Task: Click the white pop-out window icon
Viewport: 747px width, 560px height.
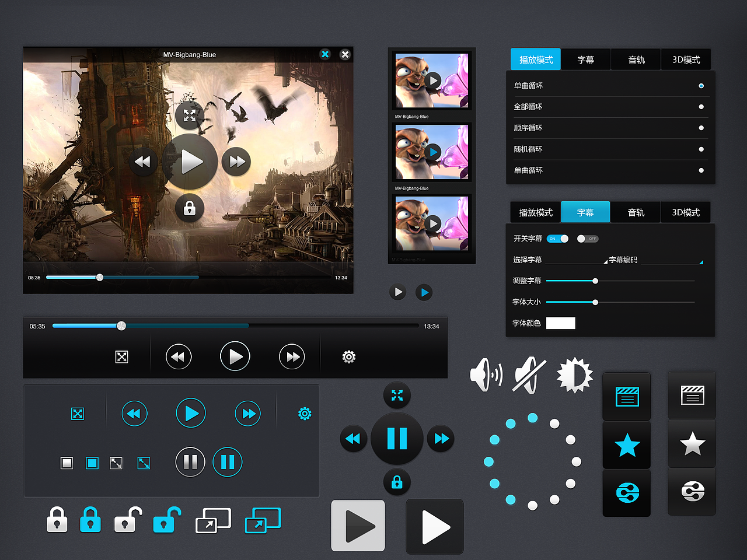Action: click(x=213, y=520)
